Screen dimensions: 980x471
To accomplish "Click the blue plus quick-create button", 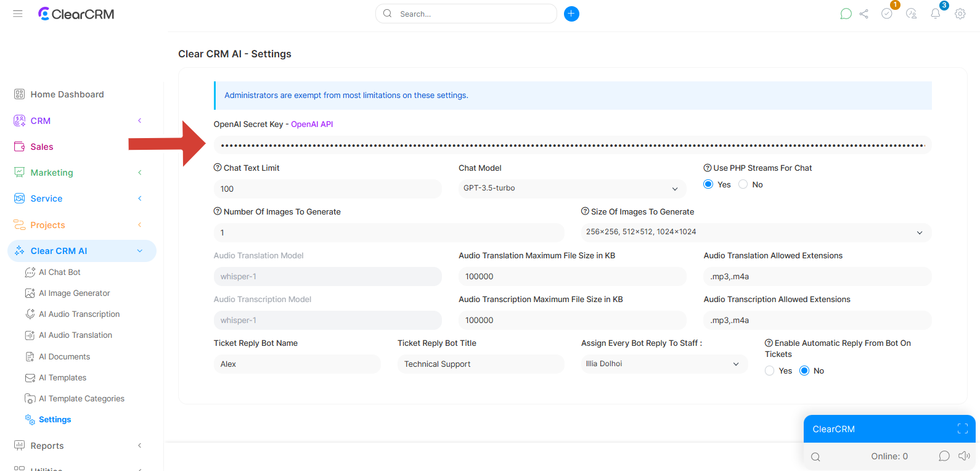I will point(571,14).
